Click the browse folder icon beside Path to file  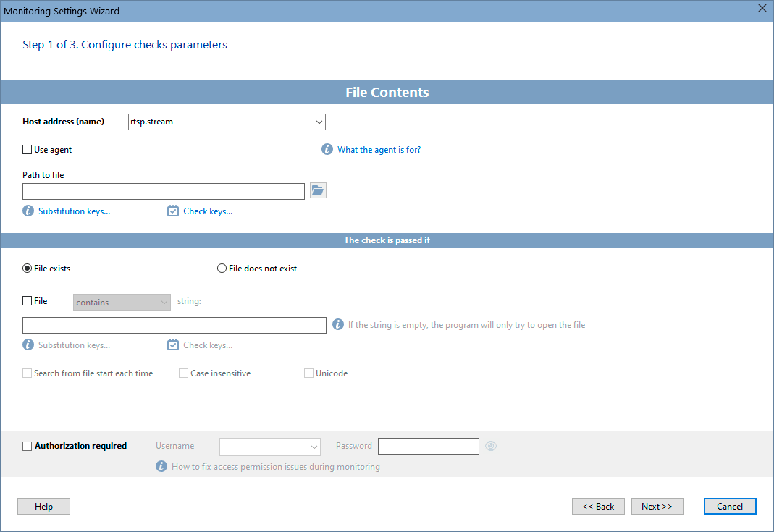(319, 190)
